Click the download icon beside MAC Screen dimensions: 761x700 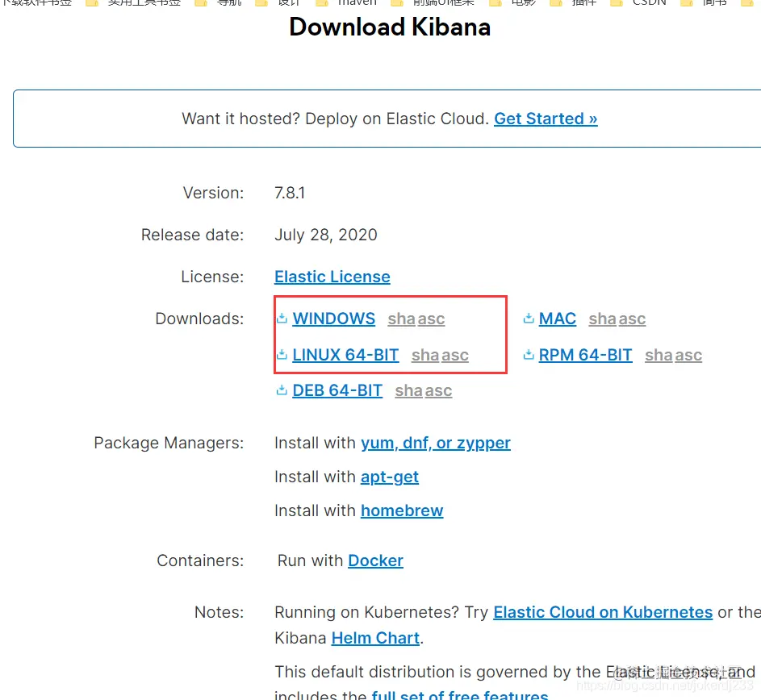point(529,319)
